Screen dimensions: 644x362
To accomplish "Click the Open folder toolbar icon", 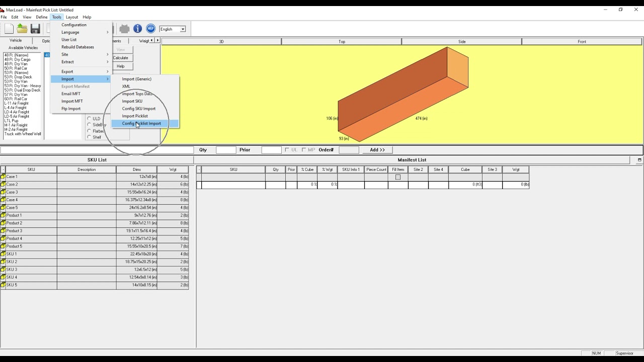I will pyautogui.click(x=22, y=29).
